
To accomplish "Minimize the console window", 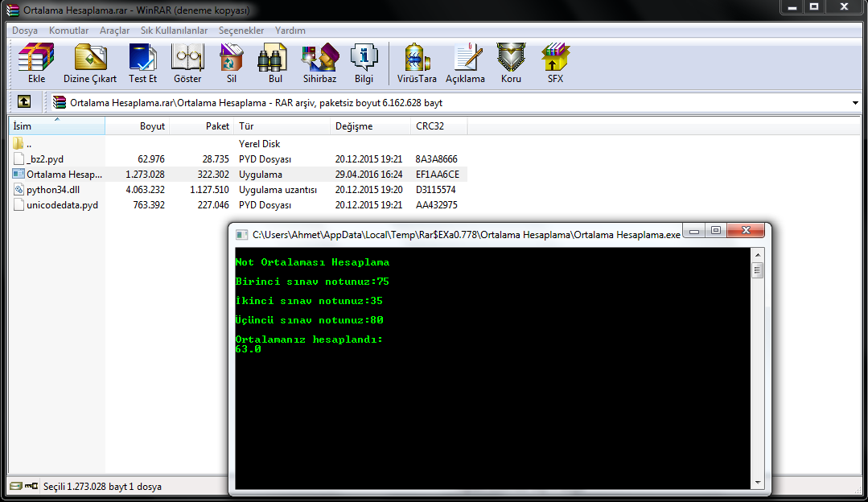I will tap(694, 231).
